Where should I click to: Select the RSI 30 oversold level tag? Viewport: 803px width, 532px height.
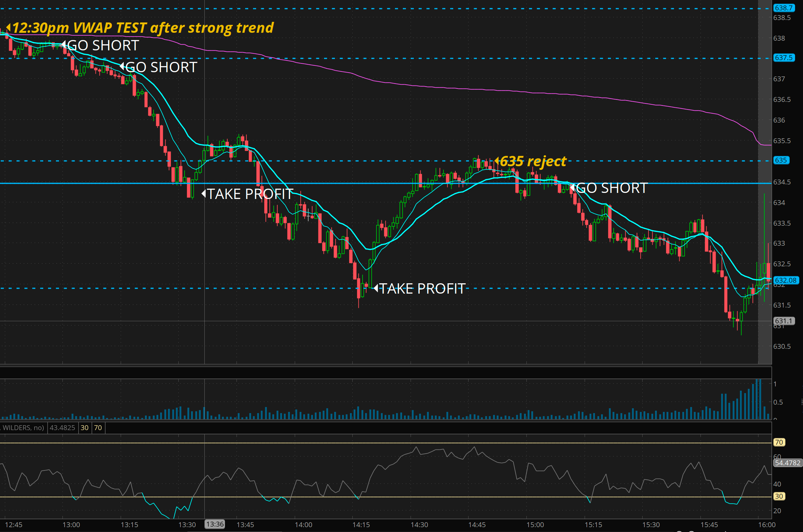pyautogui.click(x=779, y=497)
